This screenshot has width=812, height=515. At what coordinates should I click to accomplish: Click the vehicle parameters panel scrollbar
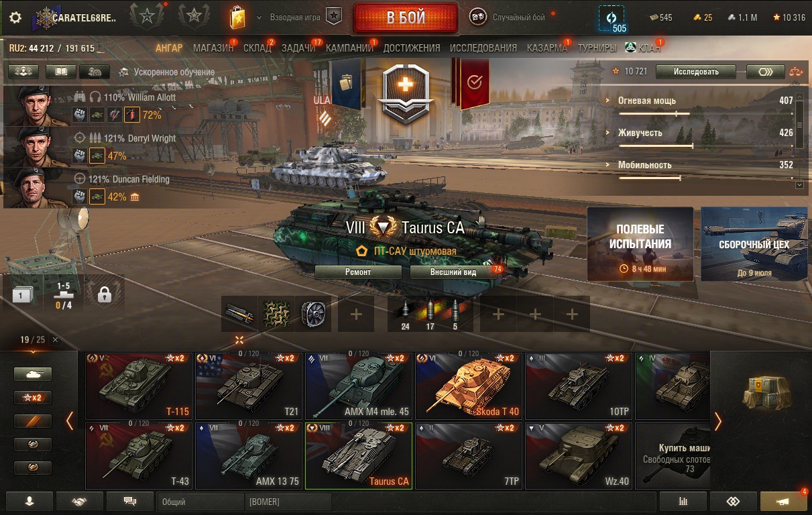pyautogui.click(x=799, y=141)
